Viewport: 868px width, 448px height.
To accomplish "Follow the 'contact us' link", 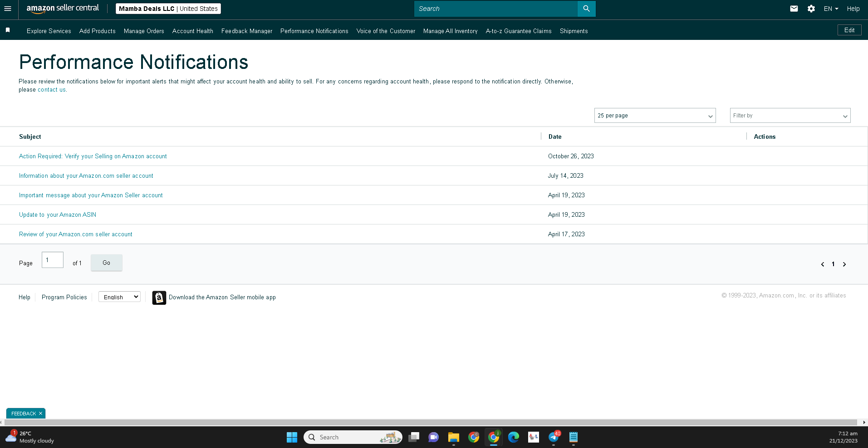I will coord(52,90).
